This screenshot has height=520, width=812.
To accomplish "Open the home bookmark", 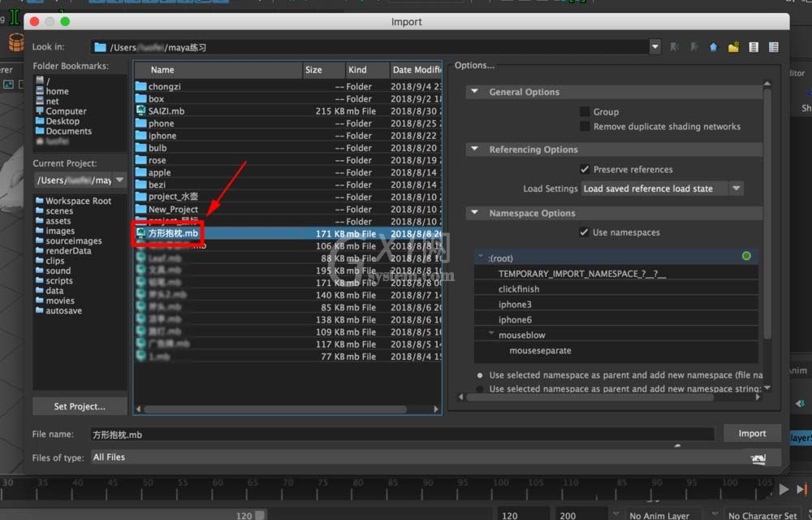I will point(52,91).
